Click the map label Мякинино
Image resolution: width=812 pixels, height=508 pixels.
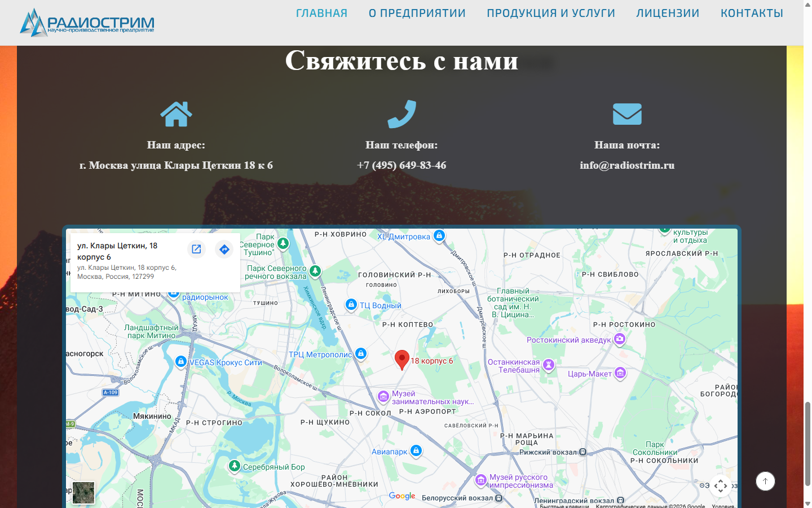[x=152, y=416]
